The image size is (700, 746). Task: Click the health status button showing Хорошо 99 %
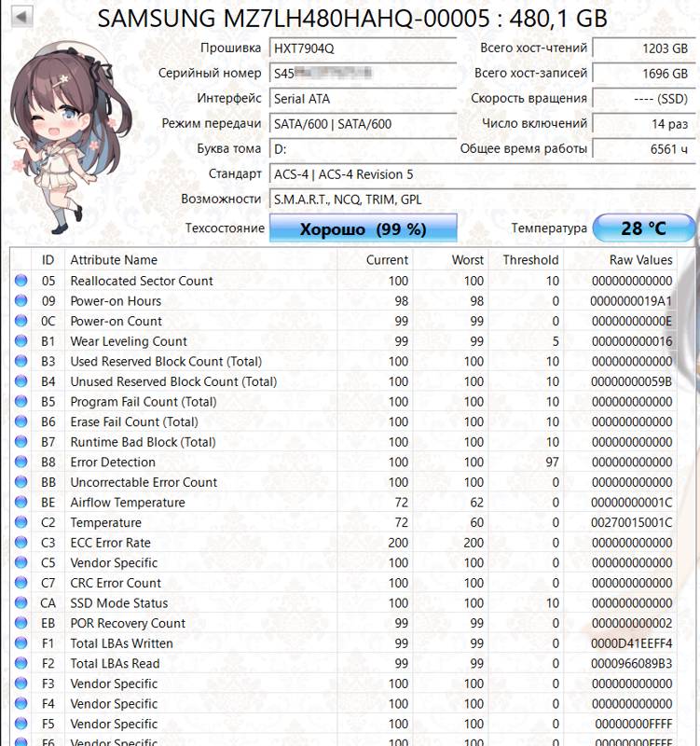coord(363,229)
